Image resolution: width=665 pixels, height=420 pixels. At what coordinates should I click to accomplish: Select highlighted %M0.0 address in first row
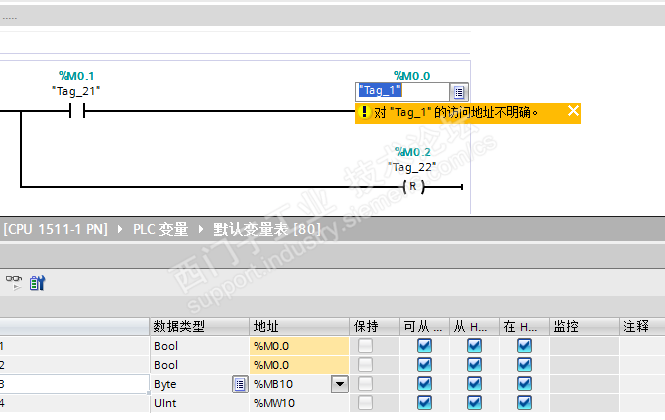[x=299, y=346]
